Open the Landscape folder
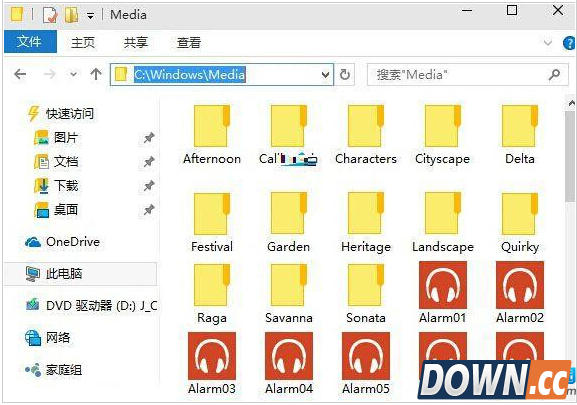The width and height of the screenshot is (577, 405). pos(443,223)
